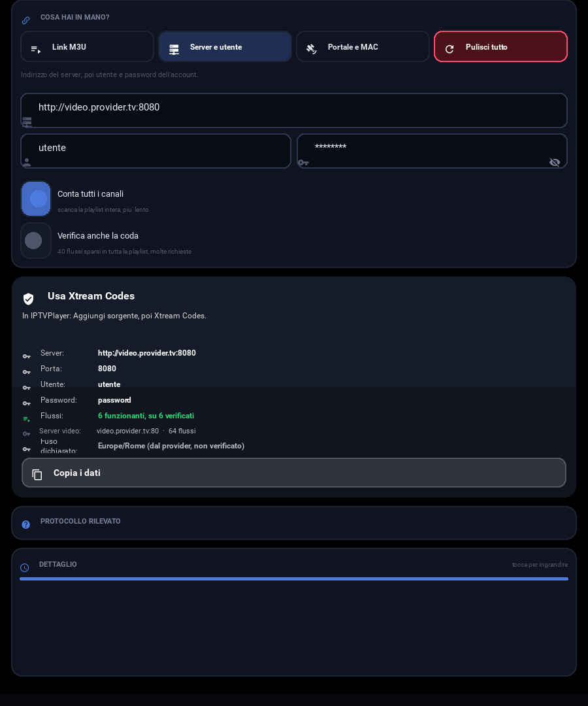The height and width of the screenshot is (706, 588).
Task: Click the Europe/Rome timezone value
Action: [171, 446]
